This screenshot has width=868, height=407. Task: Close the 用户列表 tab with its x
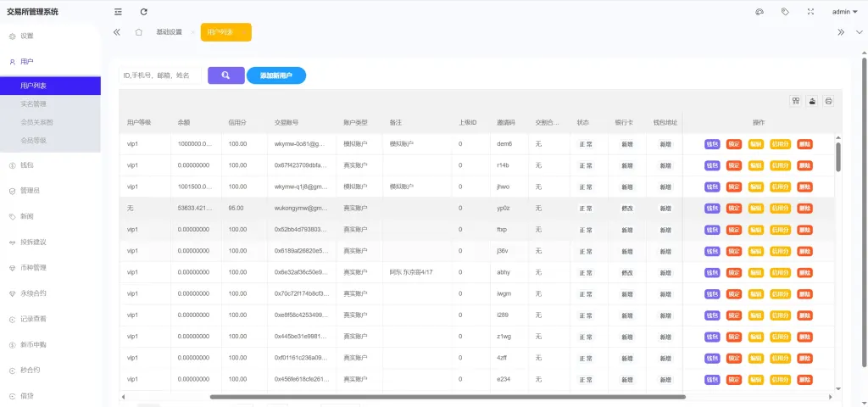243,32
